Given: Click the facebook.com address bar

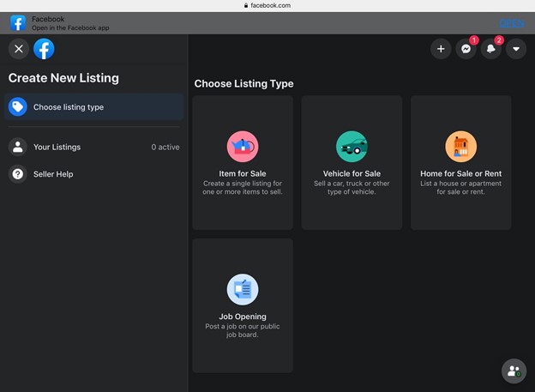Looking at the screenshot, I should tap(267, 5).
